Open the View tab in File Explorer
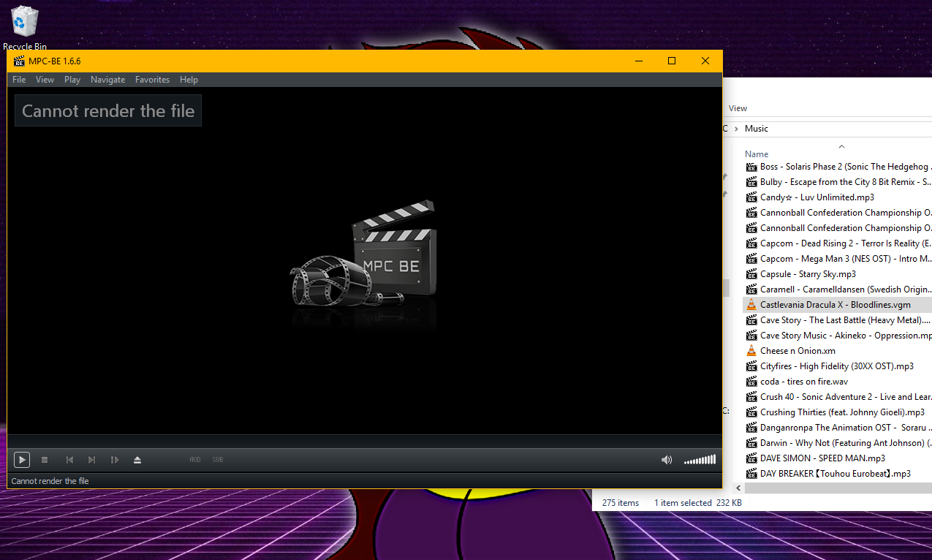The height and width of the screenshot is (560, 932). (738, 108)
